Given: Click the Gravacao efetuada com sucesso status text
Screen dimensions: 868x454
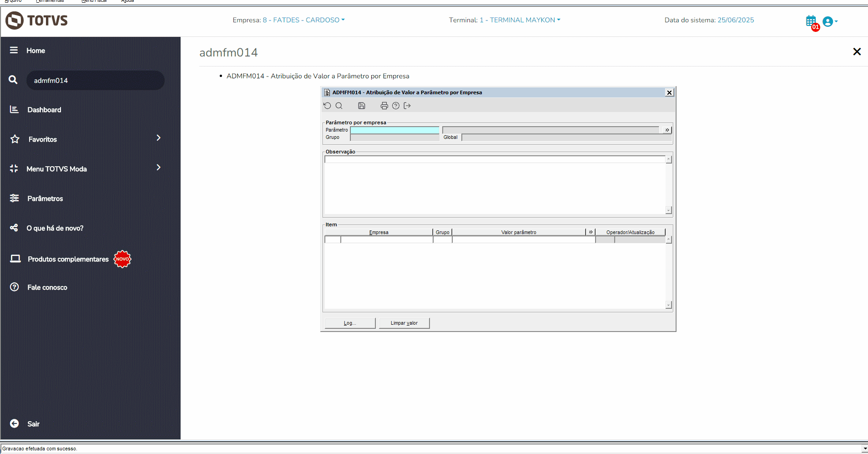Looking at the screenshot, I should pos(40,449).
